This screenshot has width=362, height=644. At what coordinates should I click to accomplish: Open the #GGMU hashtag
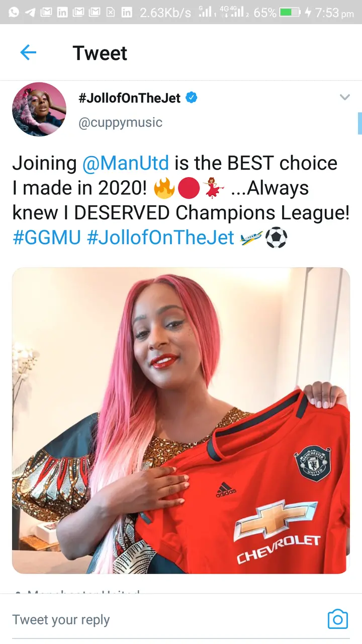(x=46, y=237)
